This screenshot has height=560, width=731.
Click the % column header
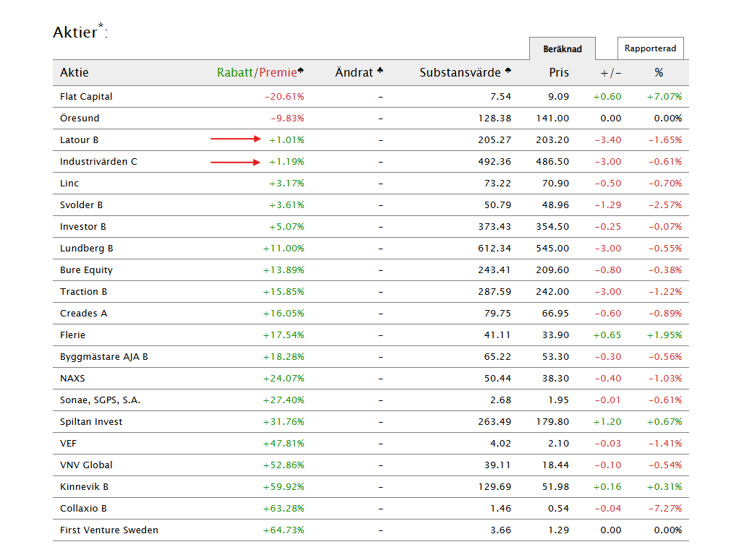tap(659, 73)
